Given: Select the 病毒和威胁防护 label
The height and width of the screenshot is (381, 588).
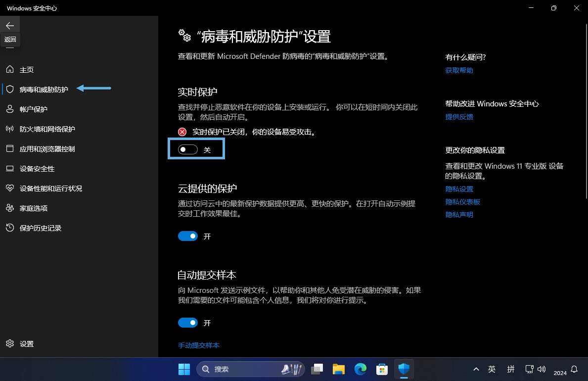Looking at the screenshot, I should click(x=44, y=90).
